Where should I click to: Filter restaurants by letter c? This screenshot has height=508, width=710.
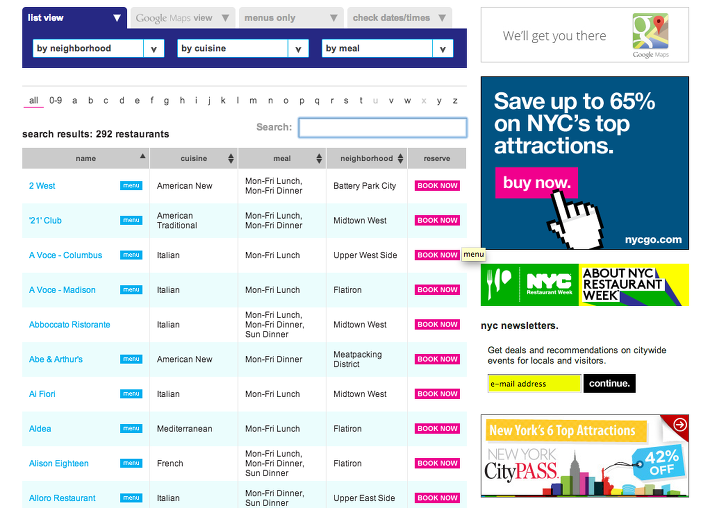pos(106,101)
